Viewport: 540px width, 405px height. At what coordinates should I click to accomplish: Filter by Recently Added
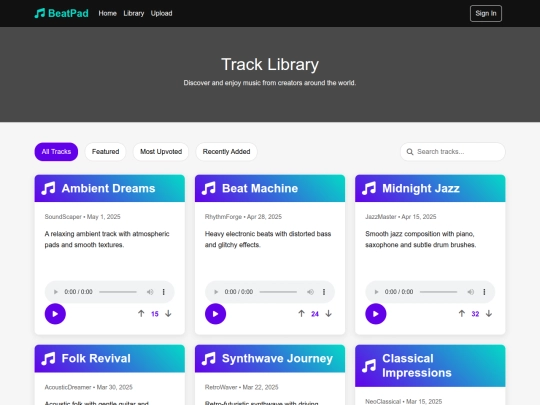pyautogui.click(x=226, y=152)
